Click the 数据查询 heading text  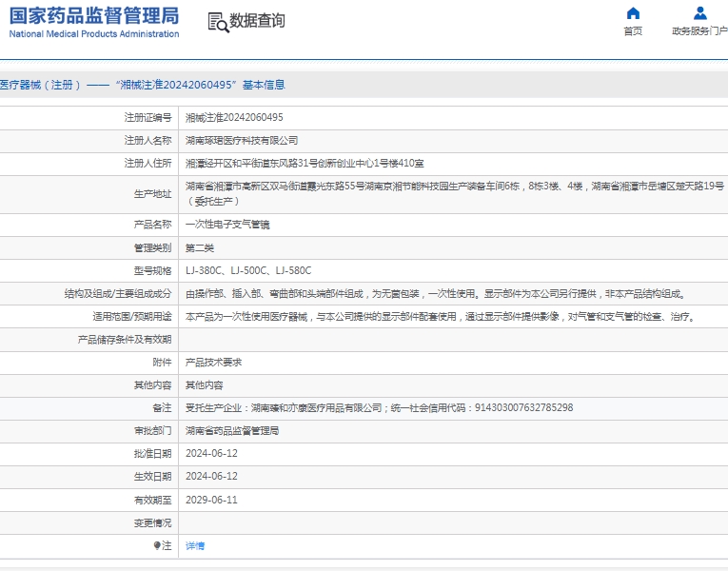pos(257,20)
